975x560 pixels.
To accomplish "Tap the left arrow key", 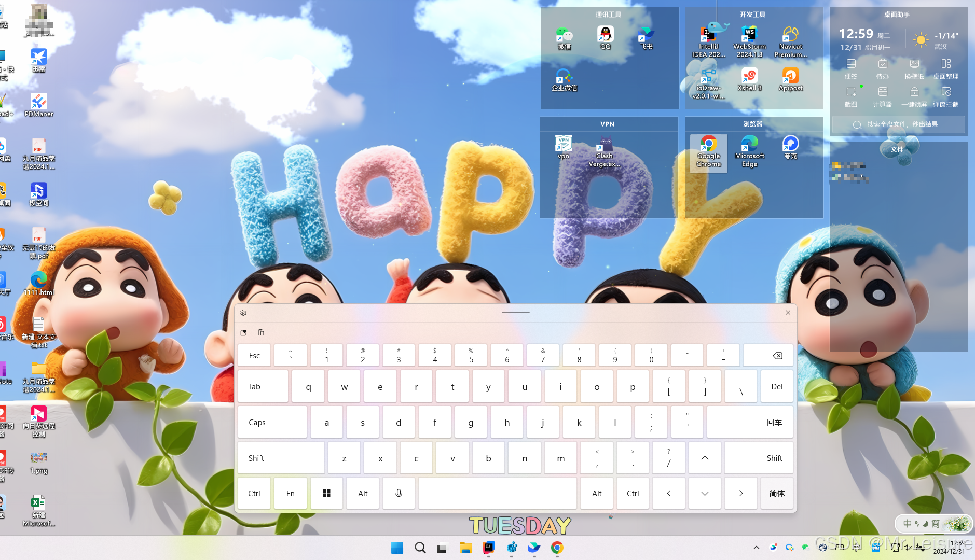I will tap(668, 493).
